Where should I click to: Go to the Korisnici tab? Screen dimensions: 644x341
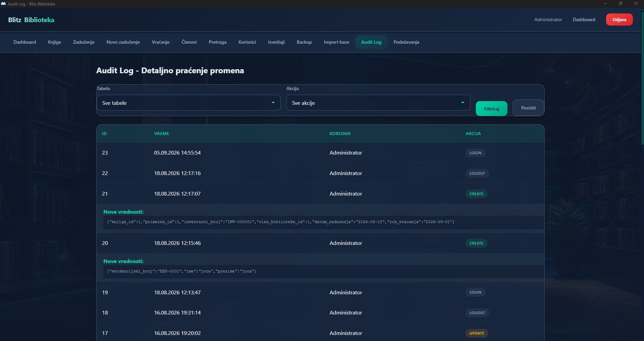tap(247, 42)
